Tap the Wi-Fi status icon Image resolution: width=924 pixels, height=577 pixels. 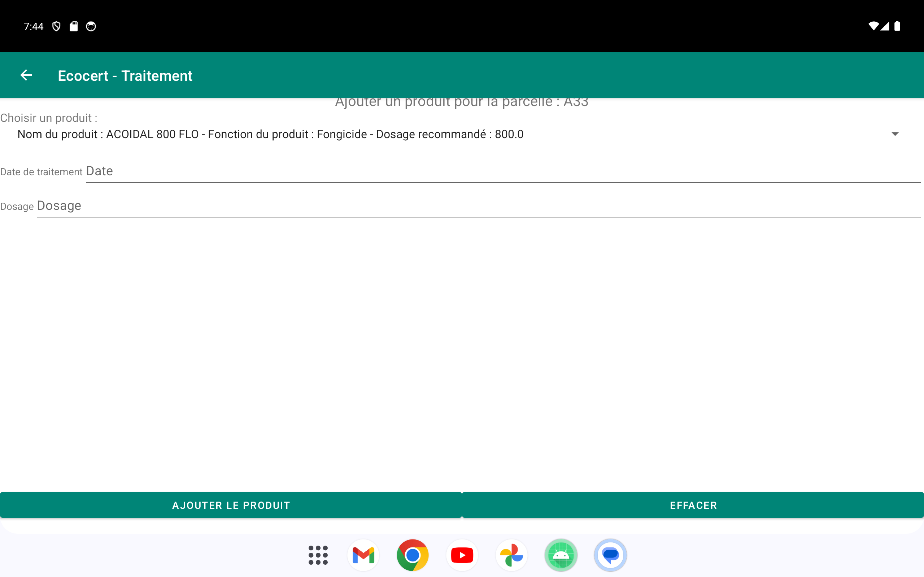[873, 26]
